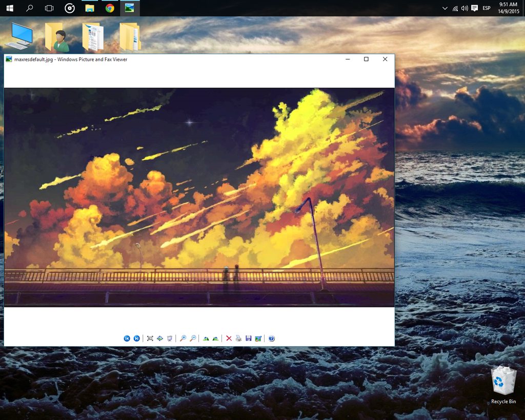Select the user profile folder on desktop
This screenshot has width=525, height=420.
click(x=57, y=37)
